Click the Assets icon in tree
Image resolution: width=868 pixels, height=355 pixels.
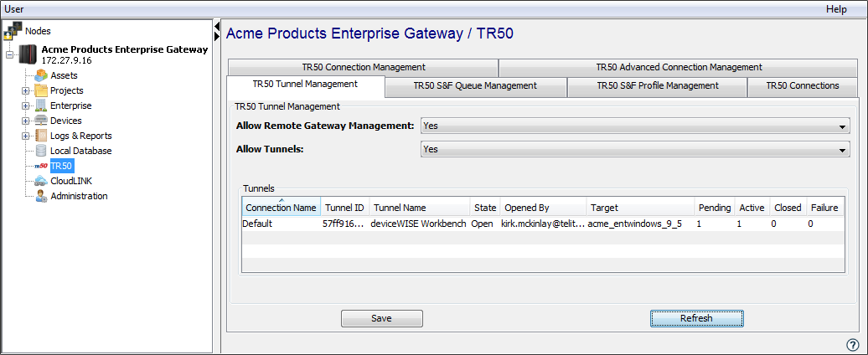41,75
